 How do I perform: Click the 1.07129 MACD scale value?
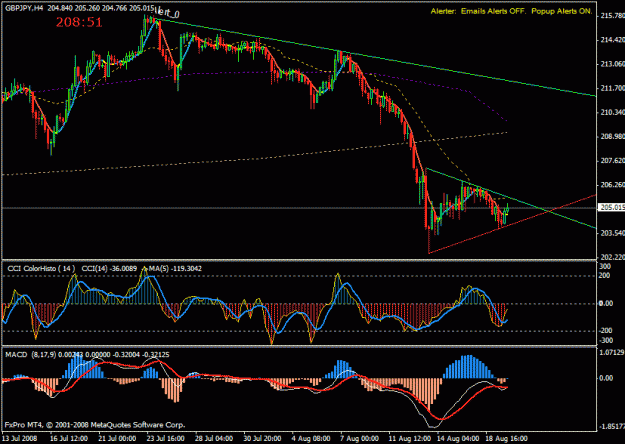(x=612, y=352)
